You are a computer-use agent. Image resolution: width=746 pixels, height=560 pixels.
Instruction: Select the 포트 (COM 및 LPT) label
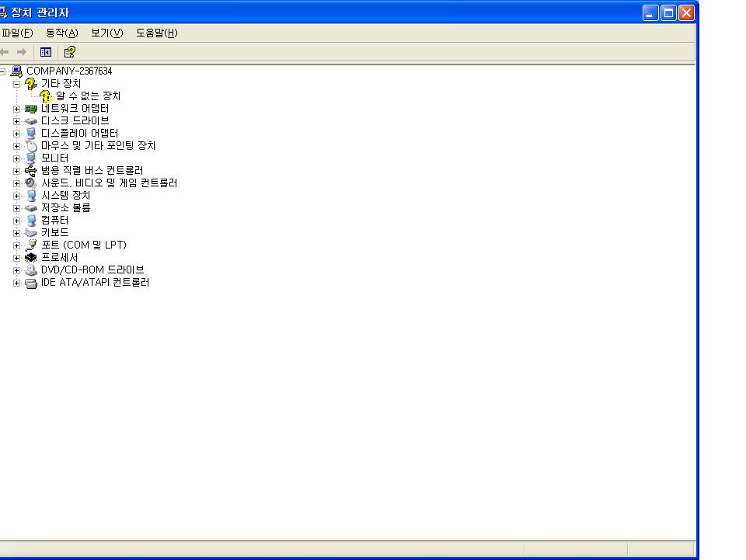click(x=84, y=245)
